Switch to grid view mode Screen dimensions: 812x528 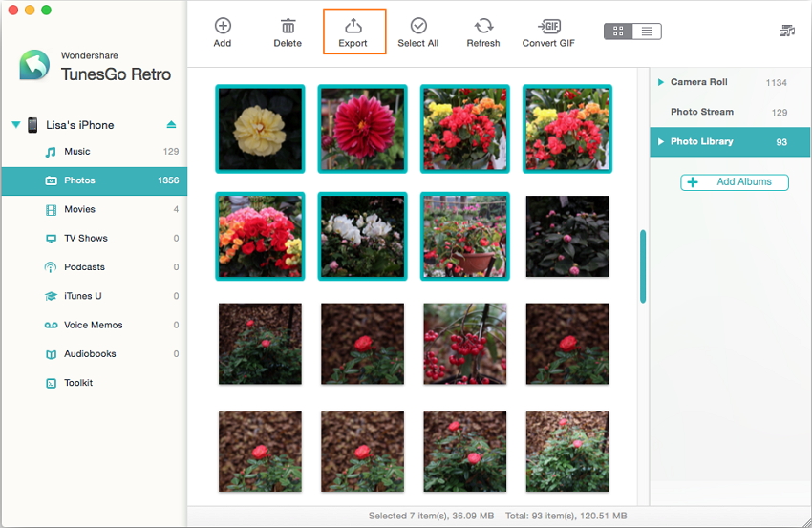[618, 32]
